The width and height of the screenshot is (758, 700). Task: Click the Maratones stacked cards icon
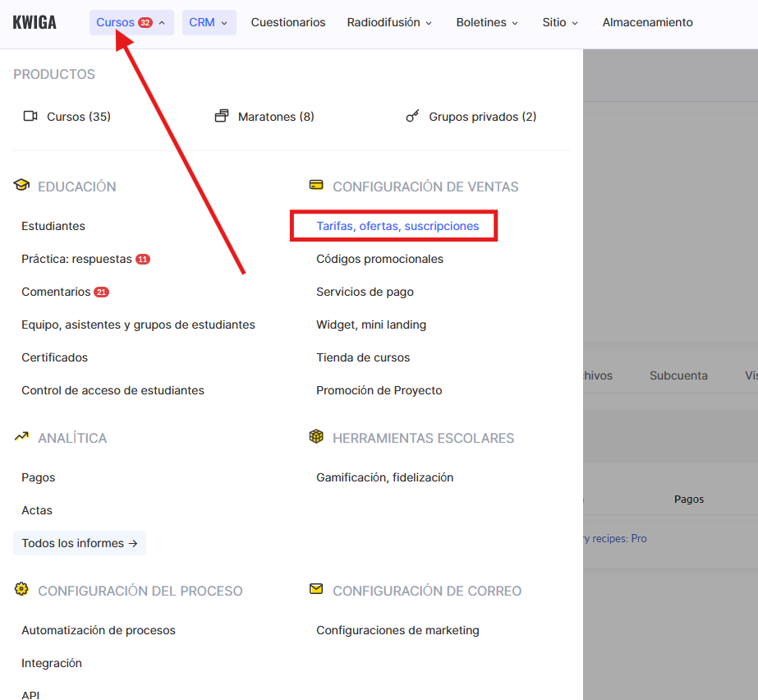click(222, 117)
